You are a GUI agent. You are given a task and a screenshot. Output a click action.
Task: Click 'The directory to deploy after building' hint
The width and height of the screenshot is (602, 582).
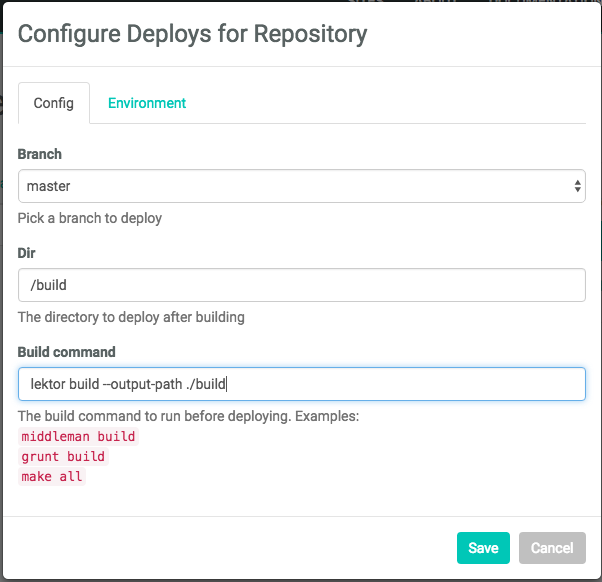coord(131,317)
